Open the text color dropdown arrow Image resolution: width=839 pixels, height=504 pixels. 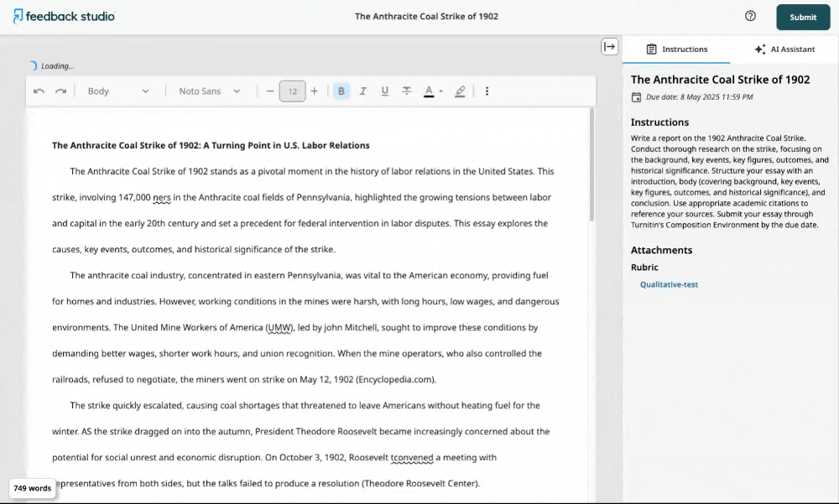(x=441, y=91)
